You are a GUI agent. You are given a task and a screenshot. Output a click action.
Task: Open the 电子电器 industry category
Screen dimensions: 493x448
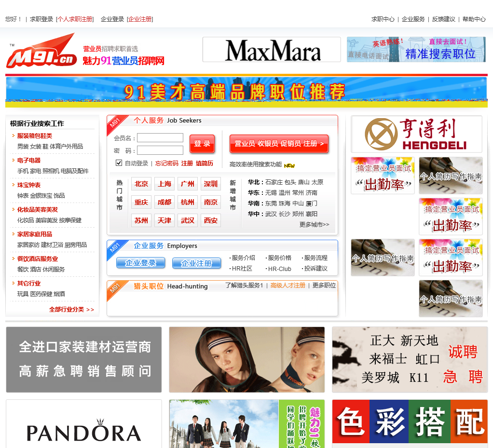29,160
